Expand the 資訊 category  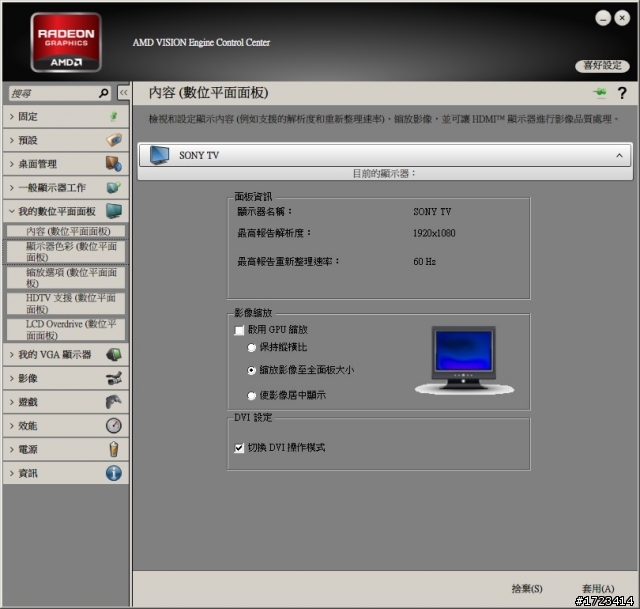[11, 473]
